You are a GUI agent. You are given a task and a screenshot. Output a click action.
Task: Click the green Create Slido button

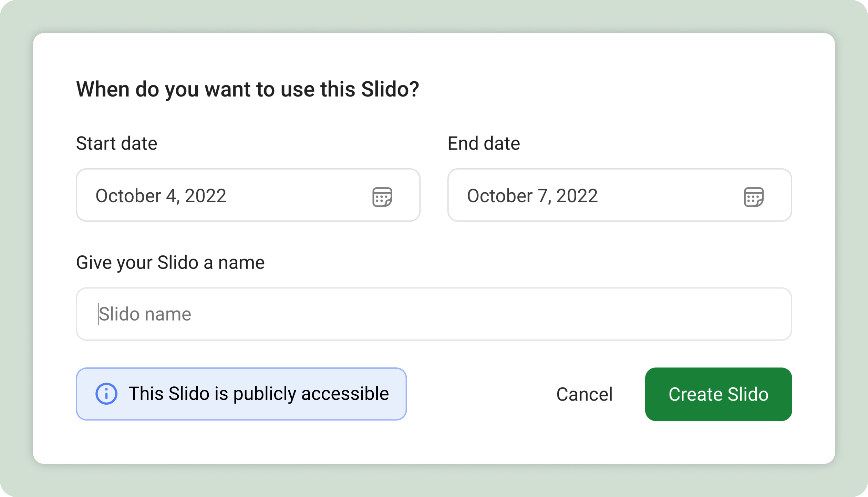tap(719, 394)
